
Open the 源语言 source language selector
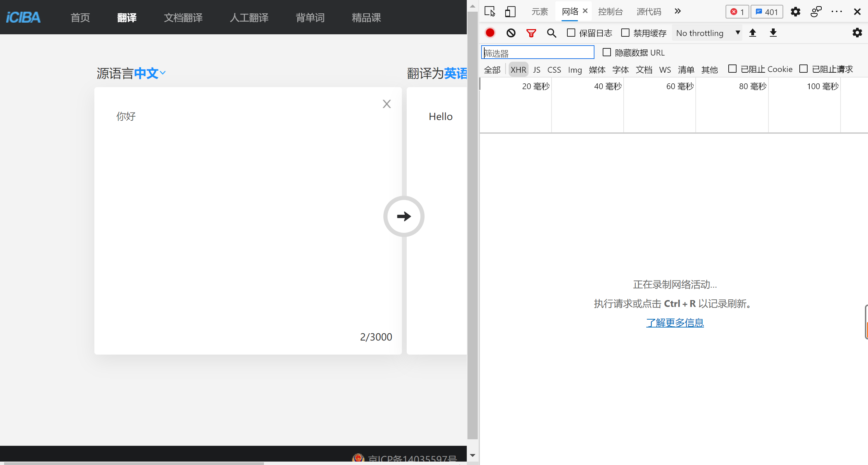pos(130,73)
